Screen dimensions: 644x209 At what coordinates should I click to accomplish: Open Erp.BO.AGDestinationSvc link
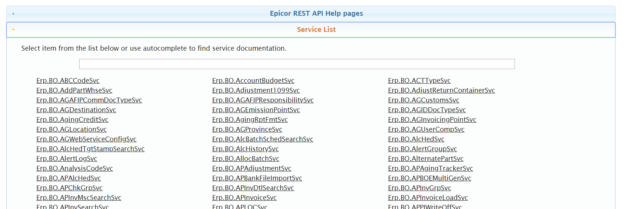(x=76, y=110)
